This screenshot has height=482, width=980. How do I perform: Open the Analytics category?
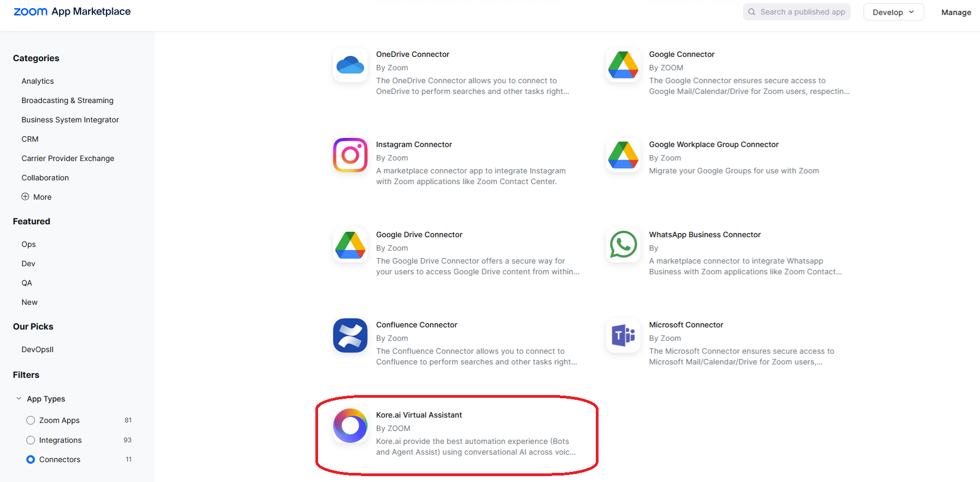(38, 81)
